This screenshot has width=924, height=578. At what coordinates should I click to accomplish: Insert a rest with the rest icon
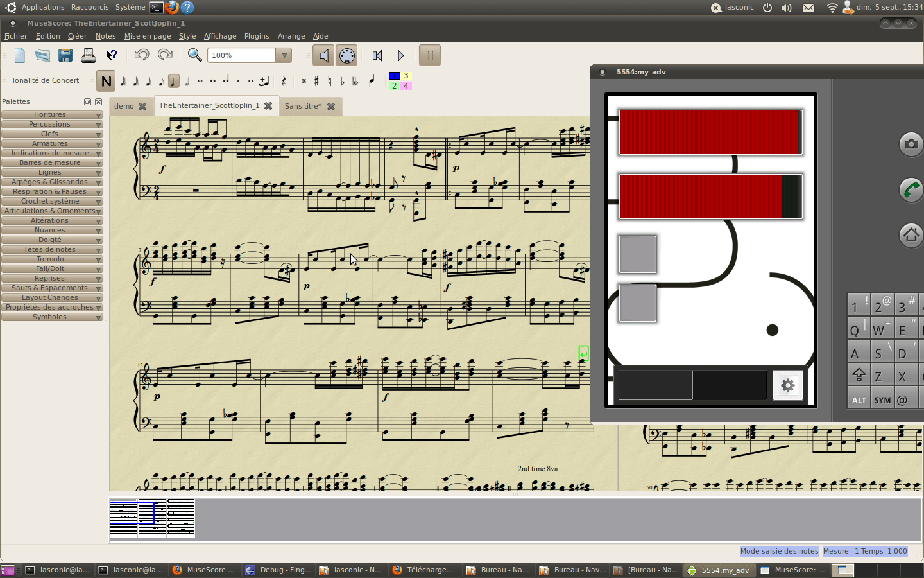coord(284,81)
